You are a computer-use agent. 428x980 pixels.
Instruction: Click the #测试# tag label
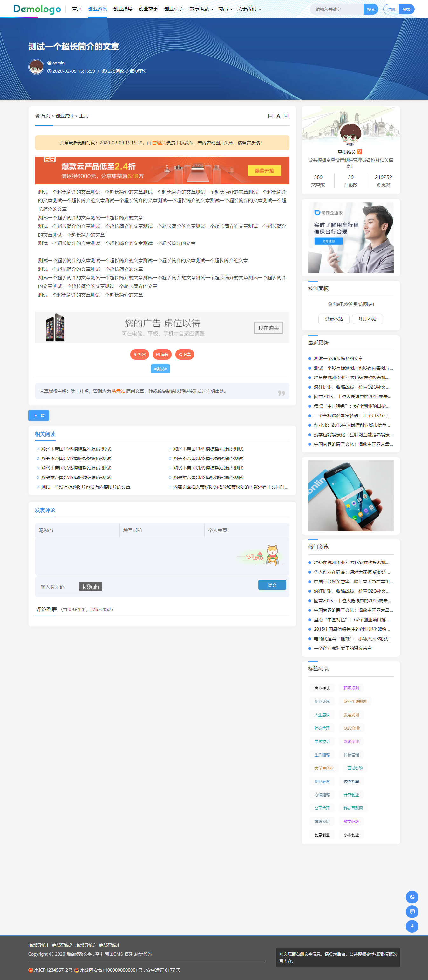160,369
